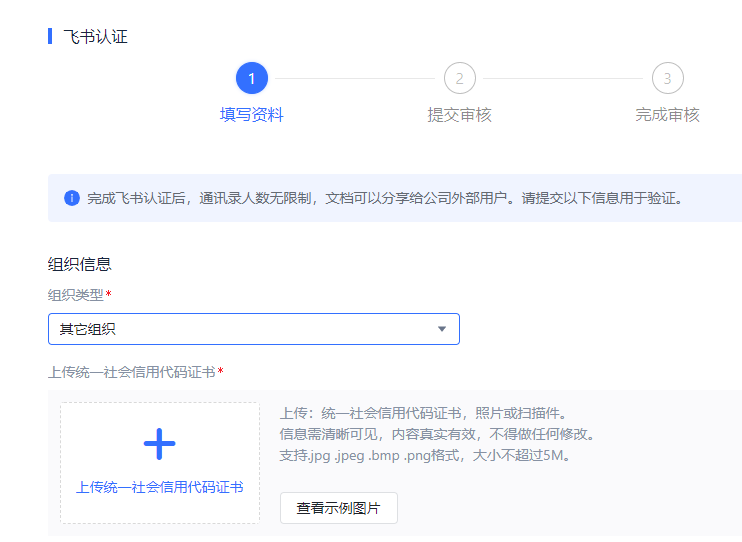Click the blue plus upload icon
Image resolution: width=742 pixels, height=542 pixels.
coord(159,444)
